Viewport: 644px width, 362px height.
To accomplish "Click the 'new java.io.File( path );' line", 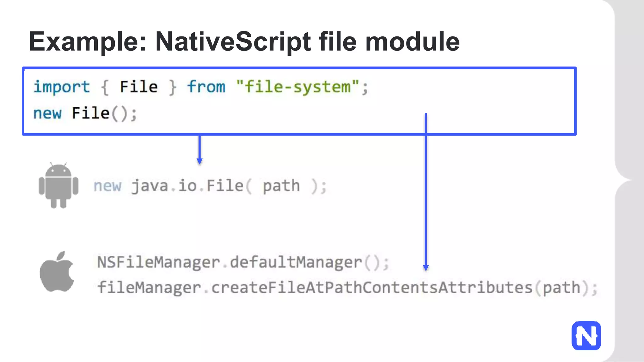I will (210, 186).
